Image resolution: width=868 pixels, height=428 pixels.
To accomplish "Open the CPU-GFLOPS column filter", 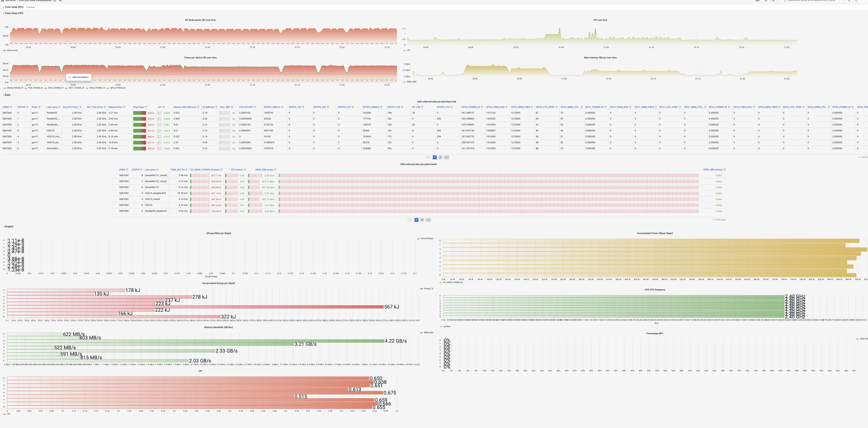I will tap(255, 107).
